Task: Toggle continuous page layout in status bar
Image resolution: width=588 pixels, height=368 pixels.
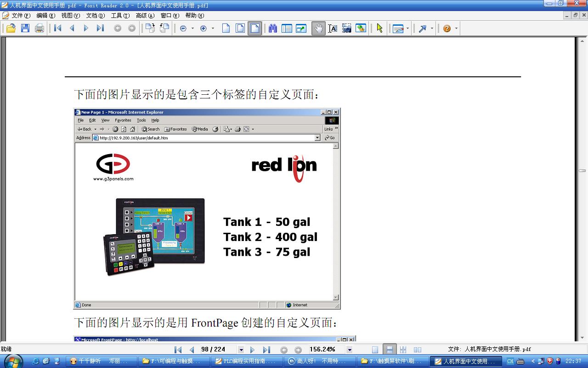Action: pos(390,350)
